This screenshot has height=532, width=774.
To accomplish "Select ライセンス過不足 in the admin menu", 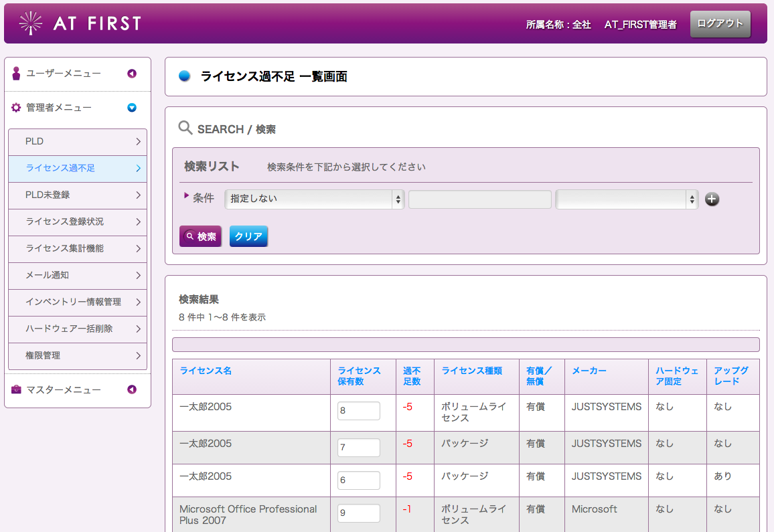I will point(78,168).
